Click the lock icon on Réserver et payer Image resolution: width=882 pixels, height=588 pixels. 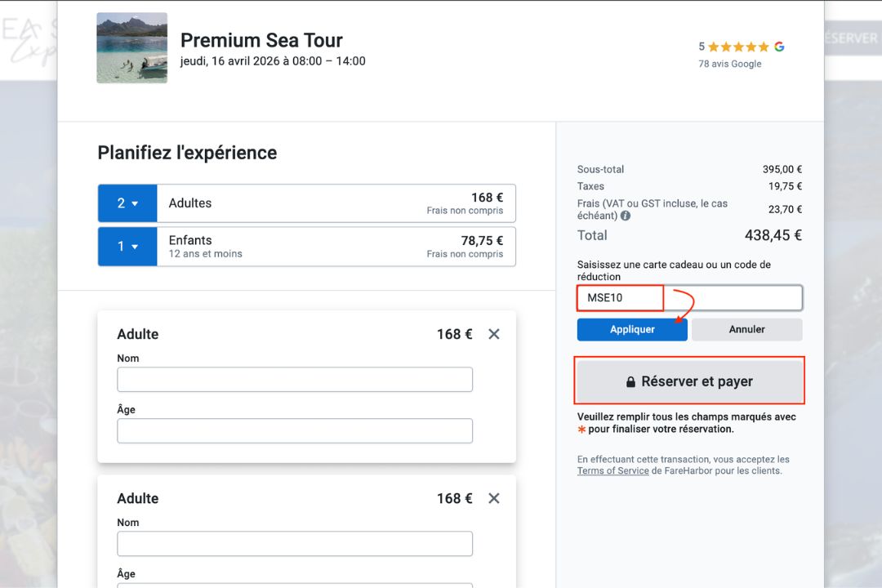coord(630,382)
